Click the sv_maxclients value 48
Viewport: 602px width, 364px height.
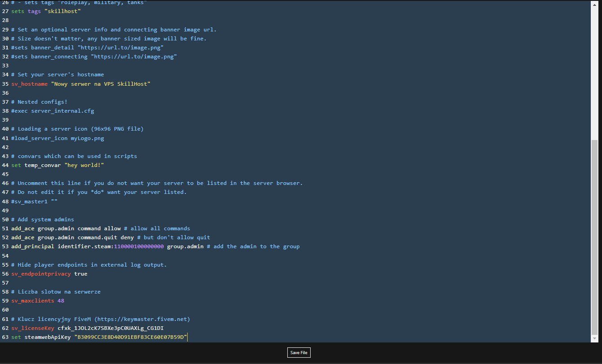61,301
